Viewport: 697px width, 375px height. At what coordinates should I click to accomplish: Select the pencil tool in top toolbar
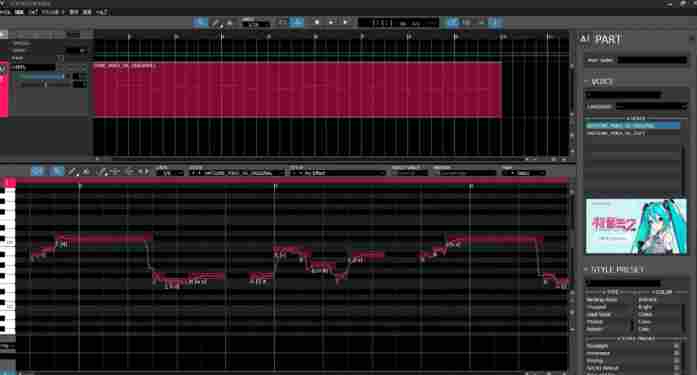(x=216, y=22)
